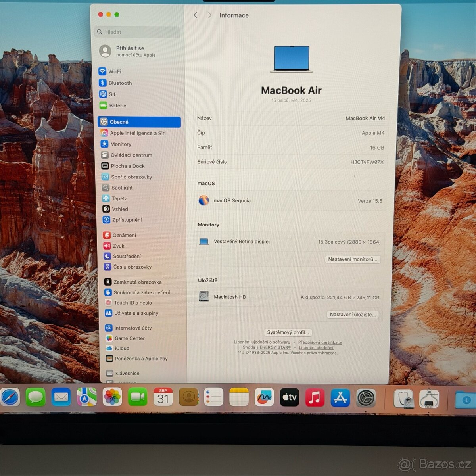Open Mail from the Dock
Screen dimensions: 476x476
(x=61, y=397)
